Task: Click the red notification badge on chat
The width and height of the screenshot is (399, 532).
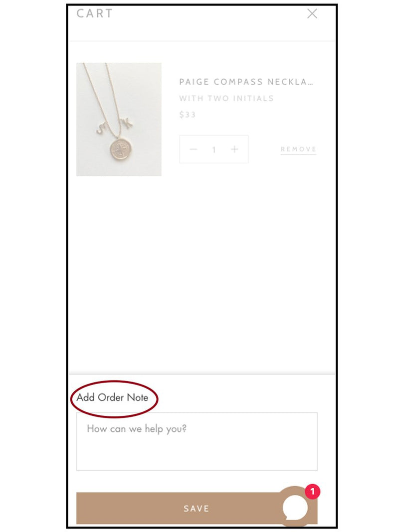Action: (312, 491)
